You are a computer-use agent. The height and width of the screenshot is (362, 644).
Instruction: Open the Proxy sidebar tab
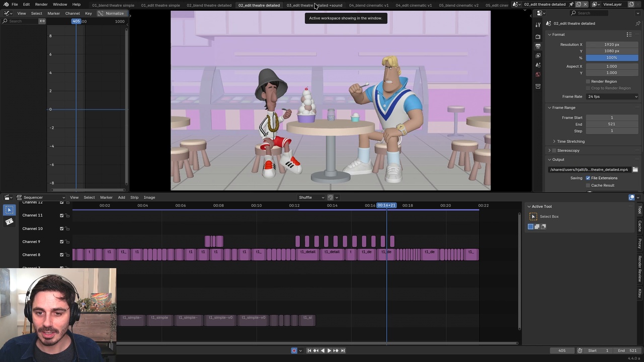pyautogui.click(x=640, y=244)
